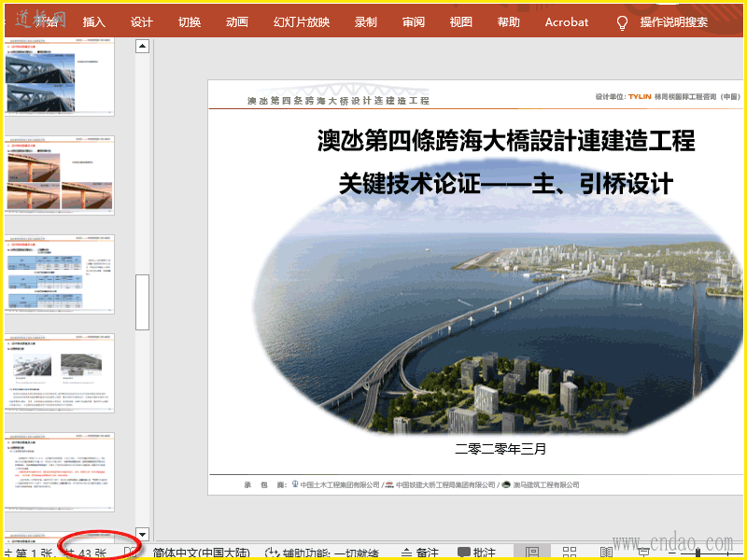Toggle the 备注 notes pane
Viewport: 747px width, 560px height.
(x=419, y=553)
